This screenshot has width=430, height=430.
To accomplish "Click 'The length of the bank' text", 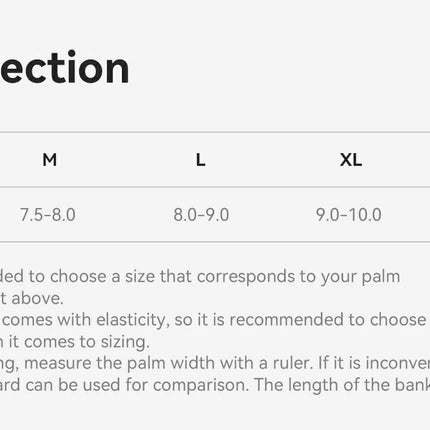I will point(342,385).
